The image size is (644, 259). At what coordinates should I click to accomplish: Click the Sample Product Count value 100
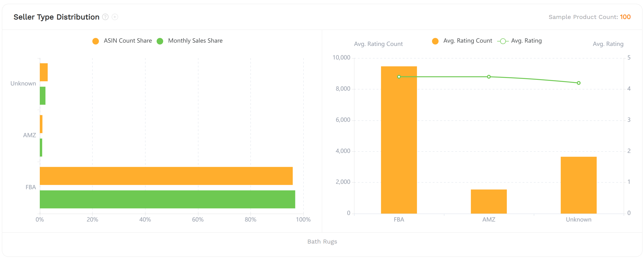(x=625, y=17)
